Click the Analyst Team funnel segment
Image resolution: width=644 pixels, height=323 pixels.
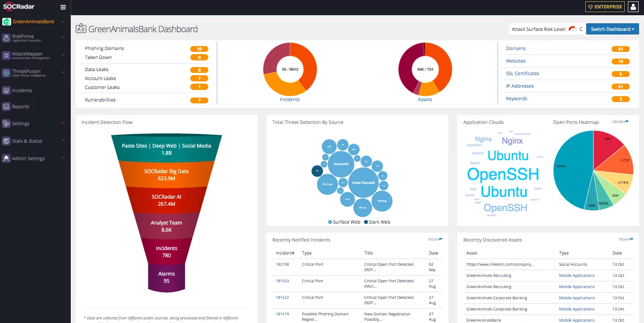click(166, 225)
